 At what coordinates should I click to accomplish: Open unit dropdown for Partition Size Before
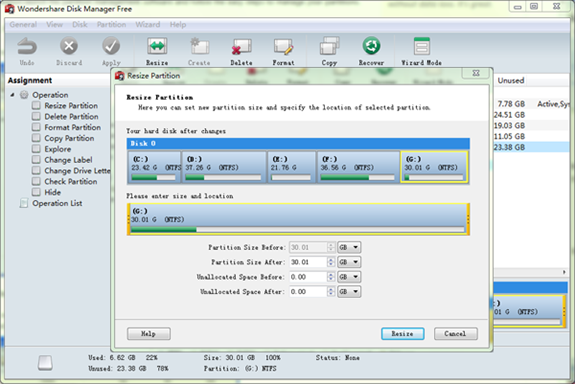[349, 248]
